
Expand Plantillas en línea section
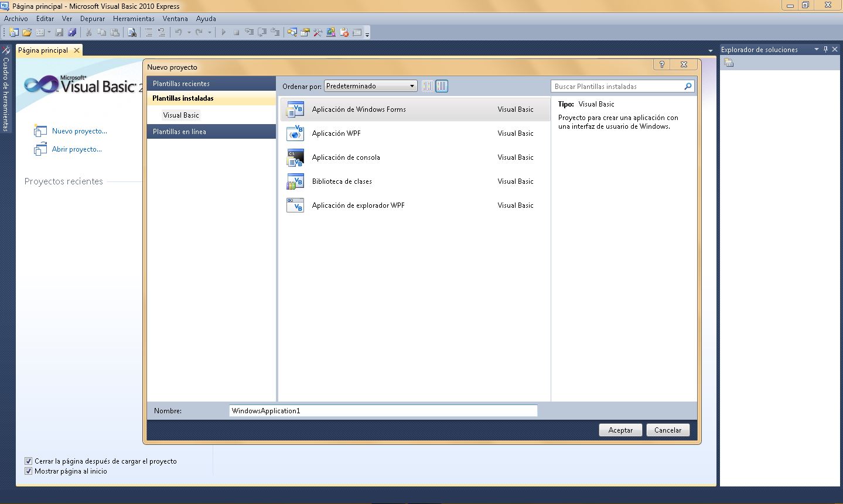coord(211,132)
